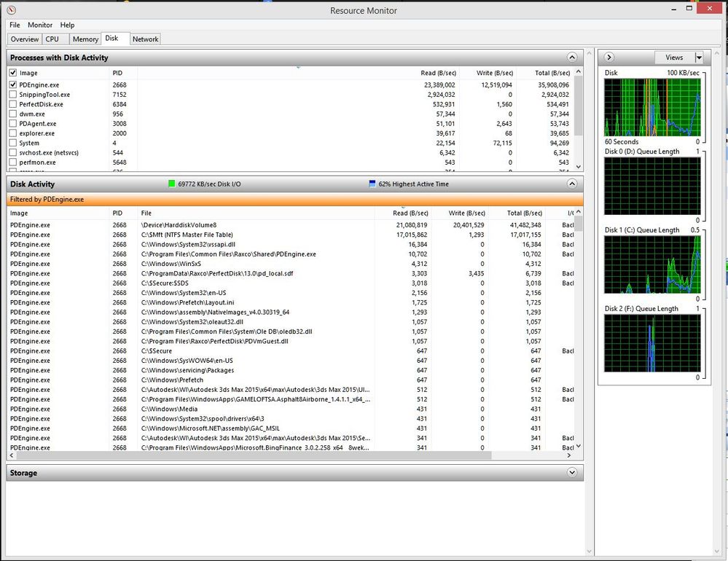Open the File menu
The height and width of the screenshot is (561, 728).
tap(15, 25)
